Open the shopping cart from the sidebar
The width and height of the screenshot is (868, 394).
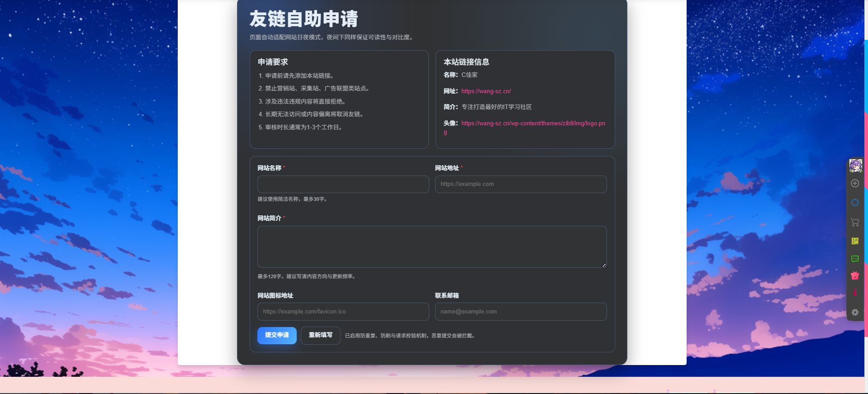coord(855,222)
